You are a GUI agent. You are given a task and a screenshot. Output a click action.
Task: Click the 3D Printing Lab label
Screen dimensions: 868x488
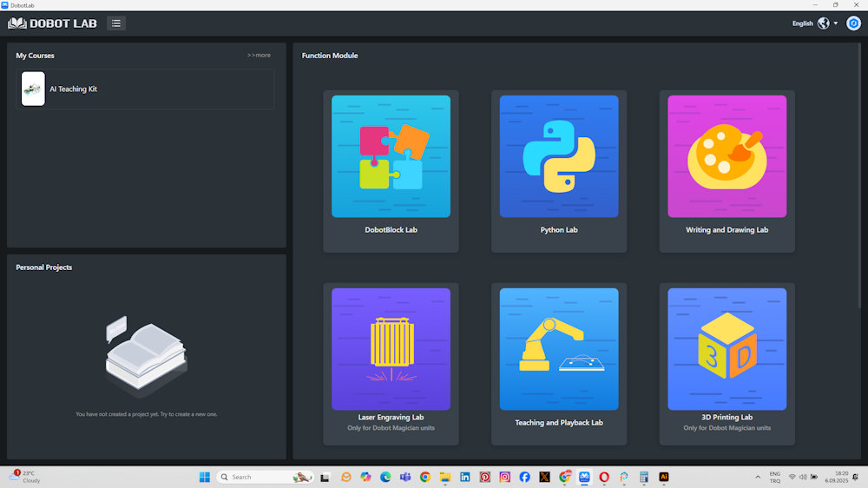(x=727, y=417)
